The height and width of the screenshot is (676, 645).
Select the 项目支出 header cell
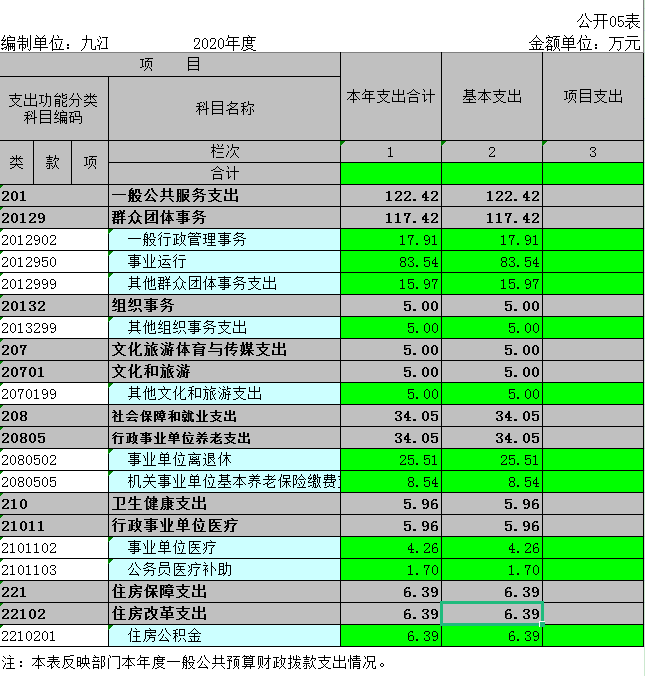click(592, 97)
